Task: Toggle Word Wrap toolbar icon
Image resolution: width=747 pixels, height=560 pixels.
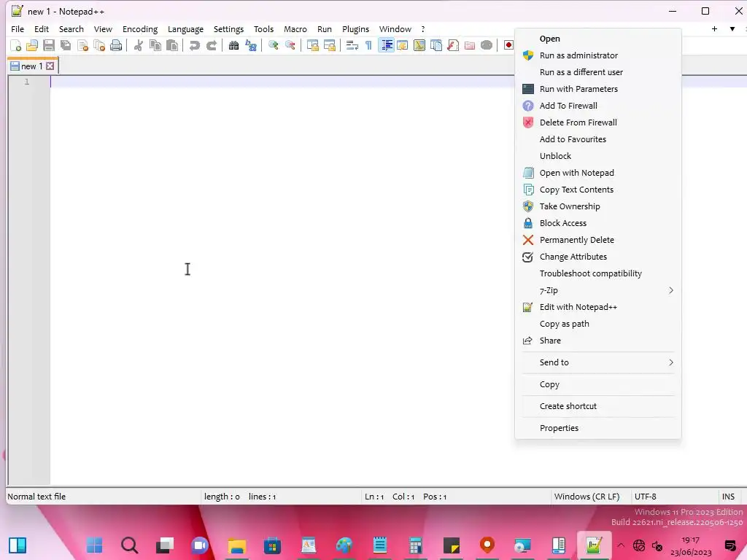Action: point(352,46)
